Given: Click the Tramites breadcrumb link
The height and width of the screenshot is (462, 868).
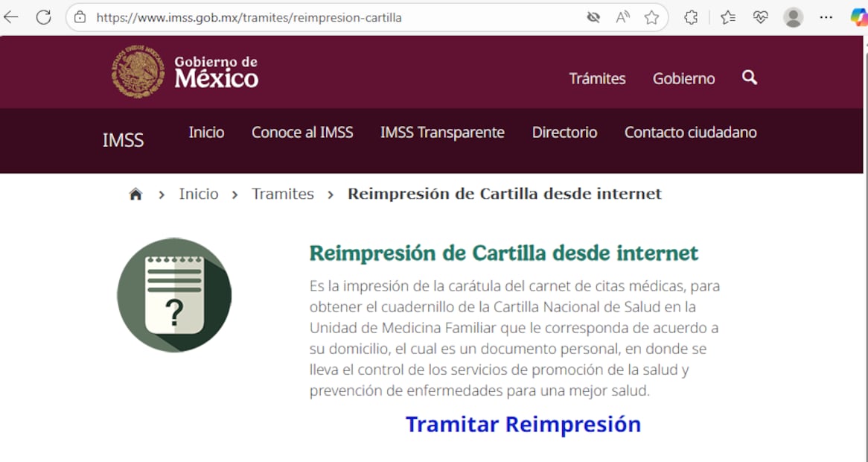Looking at the screenshot, I should (283, 193).
